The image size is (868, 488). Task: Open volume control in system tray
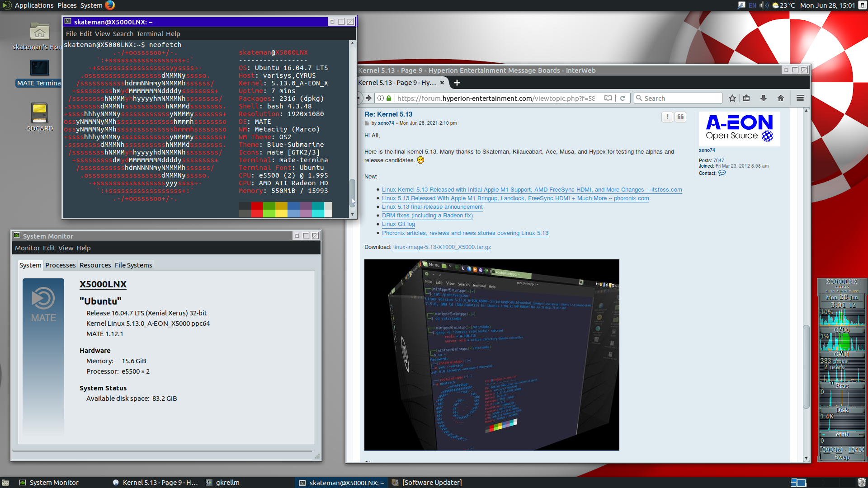click(x=764, y=5)
